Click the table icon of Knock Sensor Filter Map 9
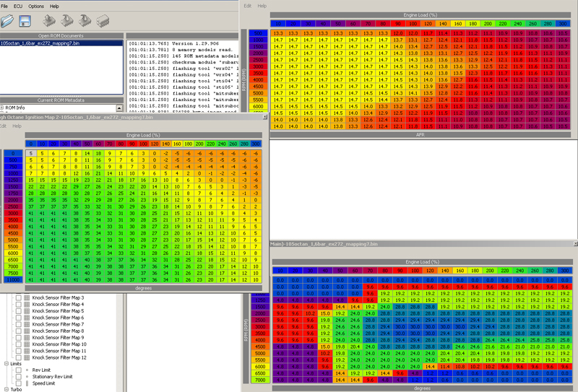 (27, 337)
